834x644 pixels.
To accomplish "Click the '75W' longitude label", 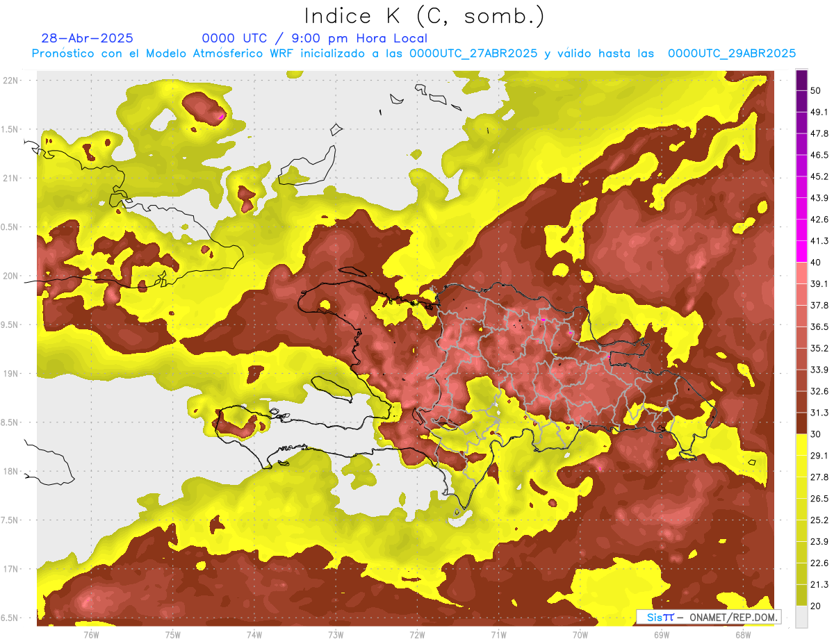I will (x=173, y=634).
